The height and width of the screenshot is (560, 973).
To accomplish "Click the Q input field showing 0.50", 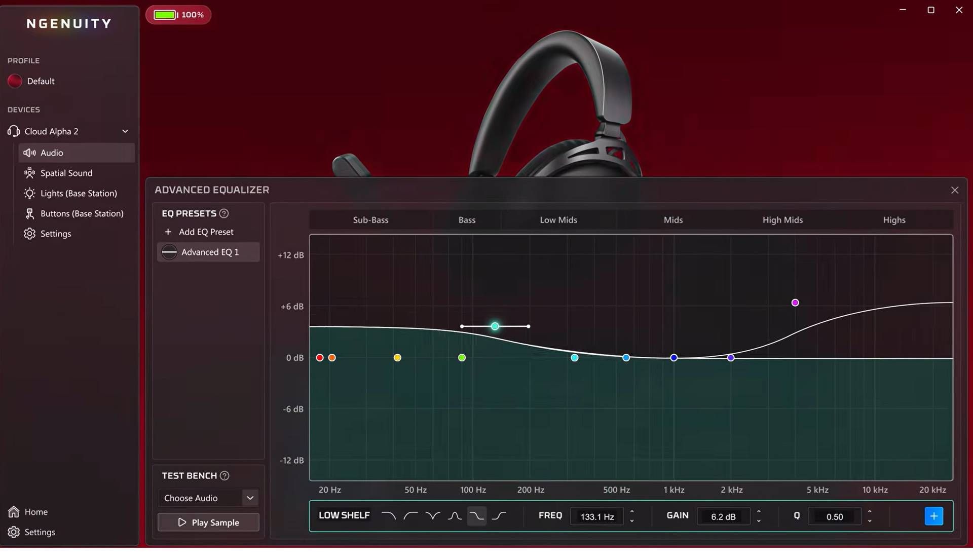I will (835, 516).
